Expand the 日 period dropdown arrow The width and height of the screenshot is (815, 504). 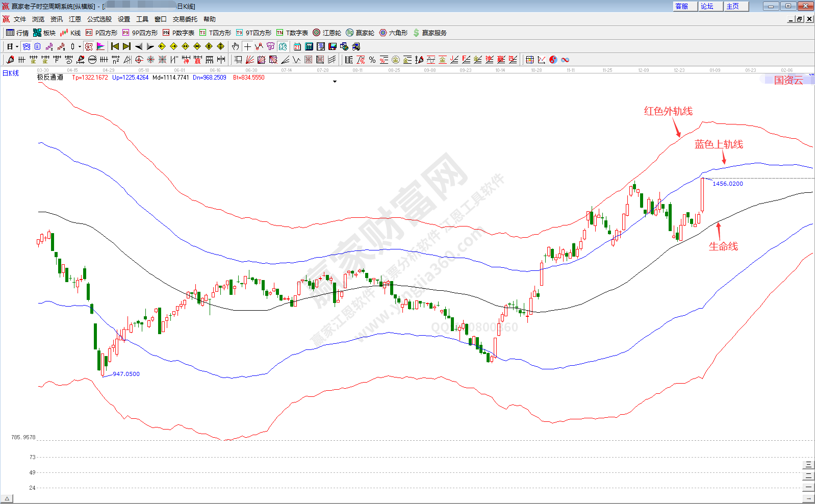tap(17, 46)
